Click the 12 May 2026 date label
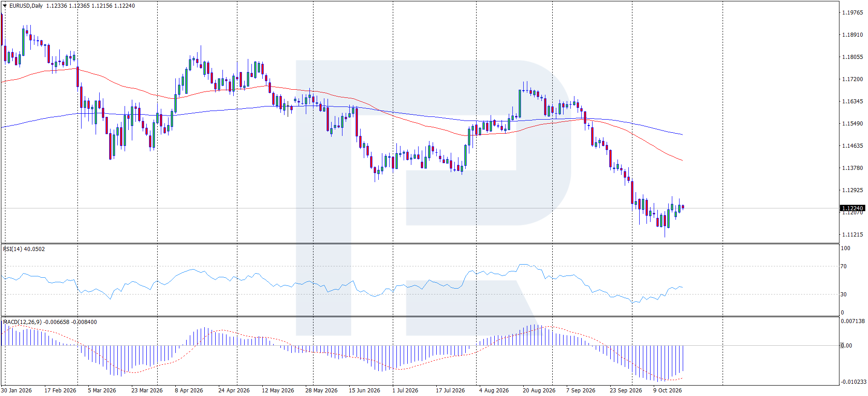The height and width of the screenshot is (396, 868). (x=278, y=391)
